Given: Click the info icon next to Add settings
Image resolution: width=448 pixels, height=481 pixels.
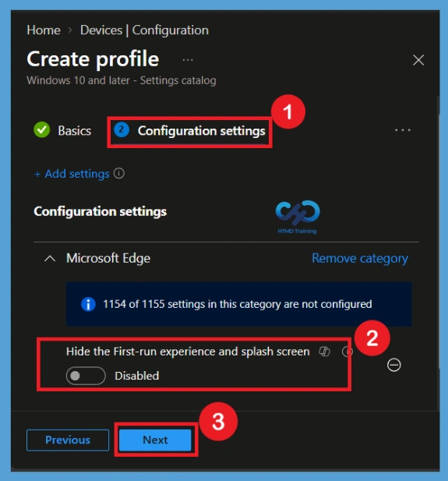Looking at the screenshot, I should pos(119,173).
